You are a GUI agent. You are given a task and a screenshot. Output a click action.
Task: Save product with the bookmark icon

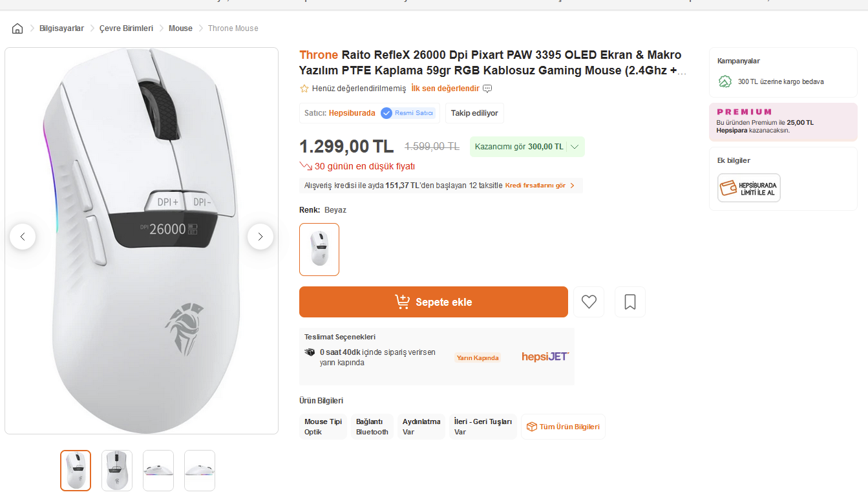[630, 302]
